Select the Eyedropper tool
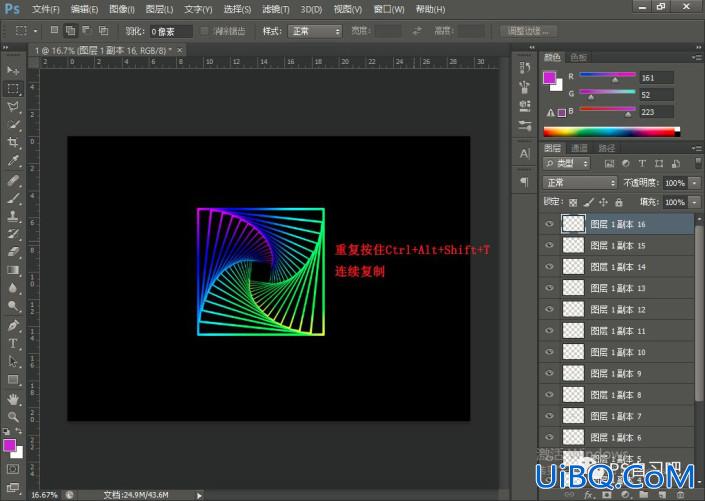705x501 pixels. coord(13,161)
